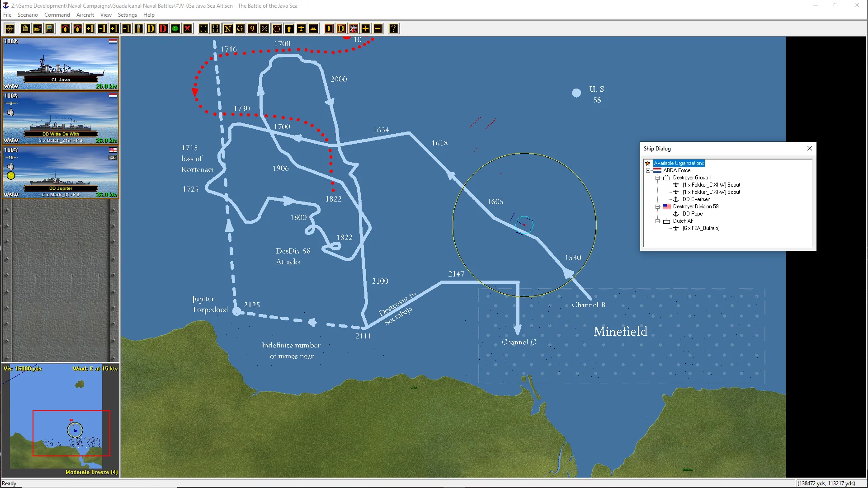Select the 6 x F2A_Buffalo entry
868x488 pixels.
click(701, 228)
